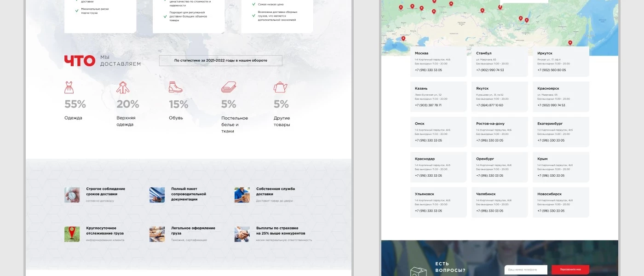Click the red dress icon above 55%
This screenshot has height=276, width=644.
(69, 87)
